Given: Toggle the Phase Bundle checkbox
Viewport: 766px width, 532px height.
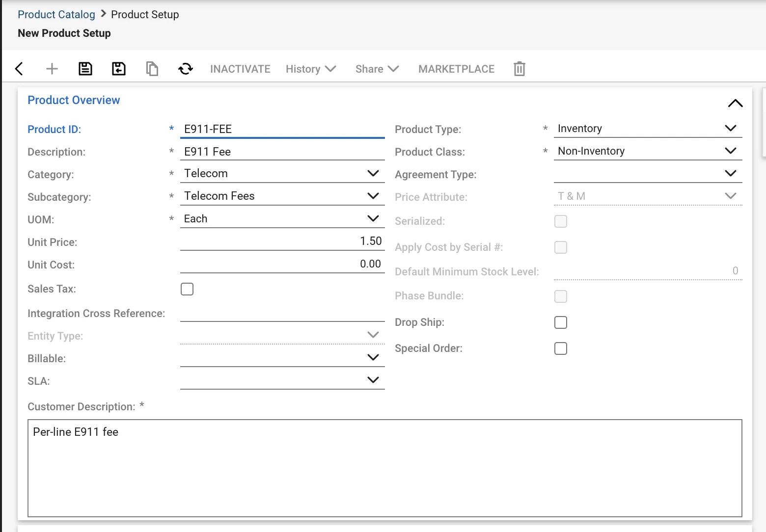Looking at the screenshot, I should pos(561,296).
